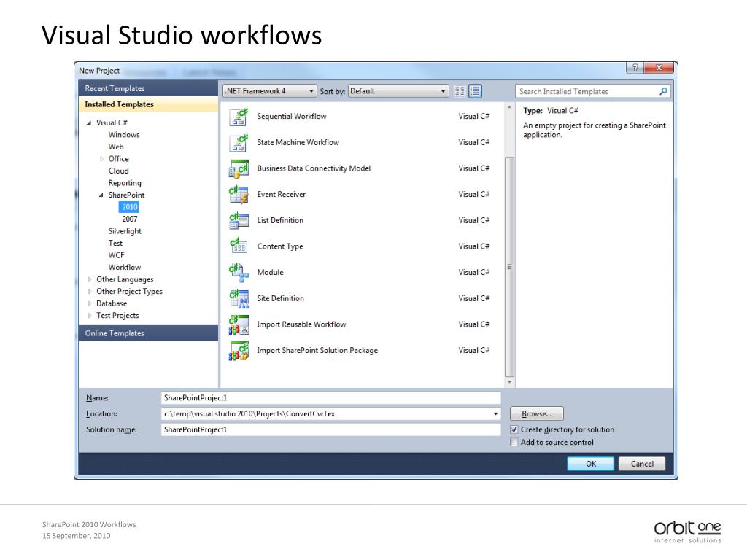This screenshot has height=560, width=747.
Task: Select the Sequential Workflow template icon
Action: (x=239, y=117)
